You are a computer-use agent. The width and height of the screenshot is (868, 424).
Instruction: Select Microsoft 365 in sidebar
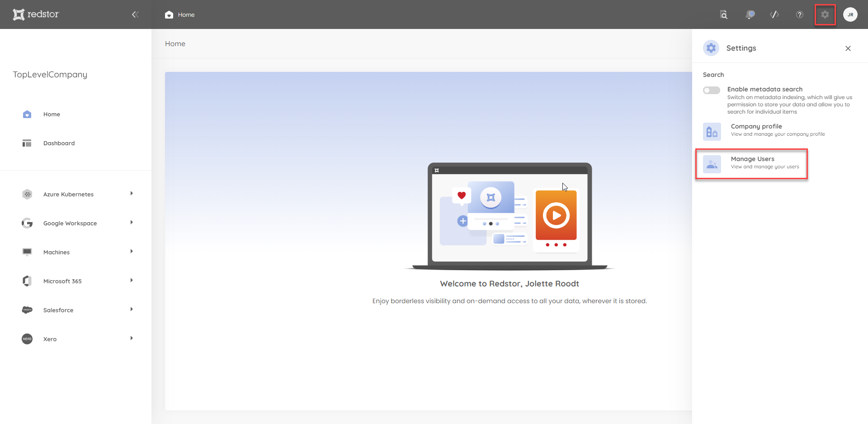point(62,281)
